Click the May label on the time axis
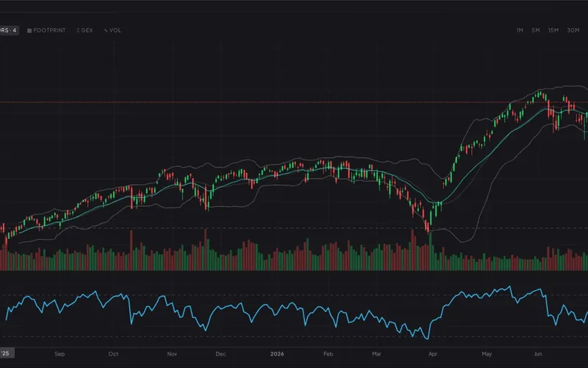 487,354
